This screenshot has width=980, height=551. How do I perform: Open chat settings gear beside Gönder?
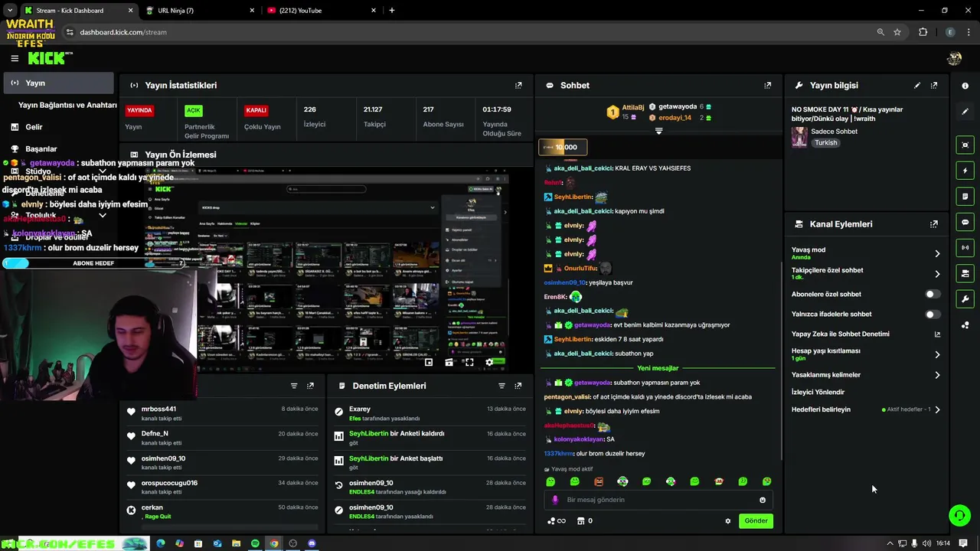(x=728, y=521)
